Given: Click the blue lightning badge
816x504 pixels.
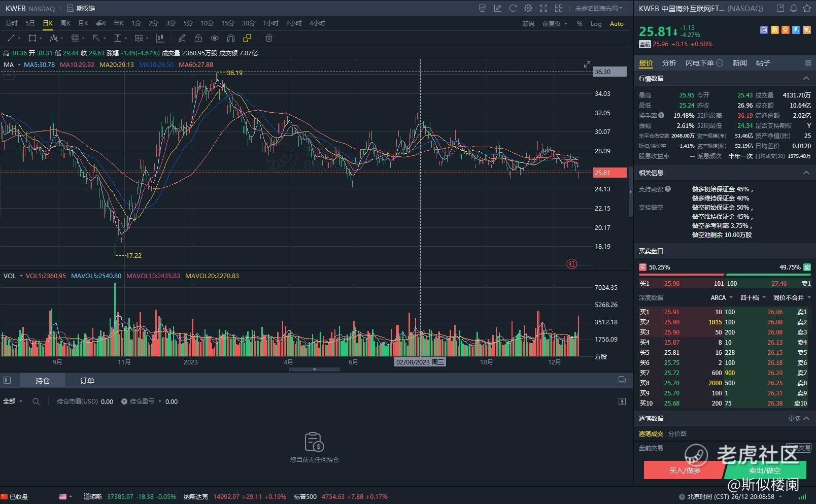Looking at the screenshot, I should [796, 30].
